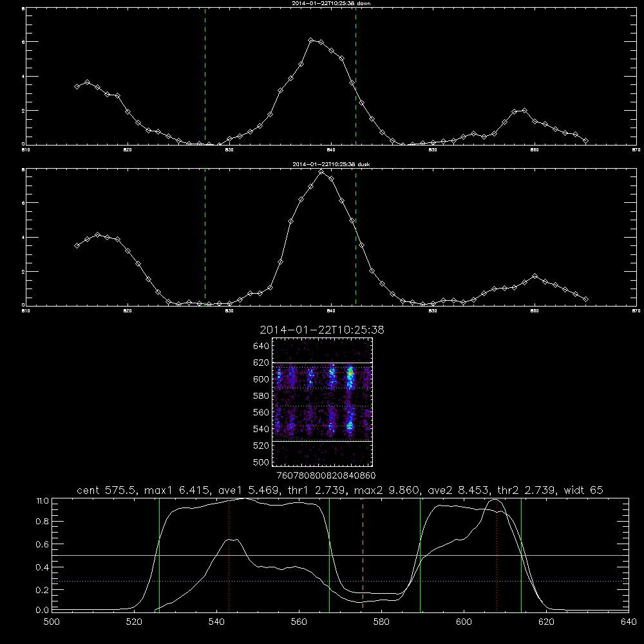Click the '0.0' y-axis label of the bottom plot
The width and height of the screenshot is (644, 644).
click(x=43, y=611)
